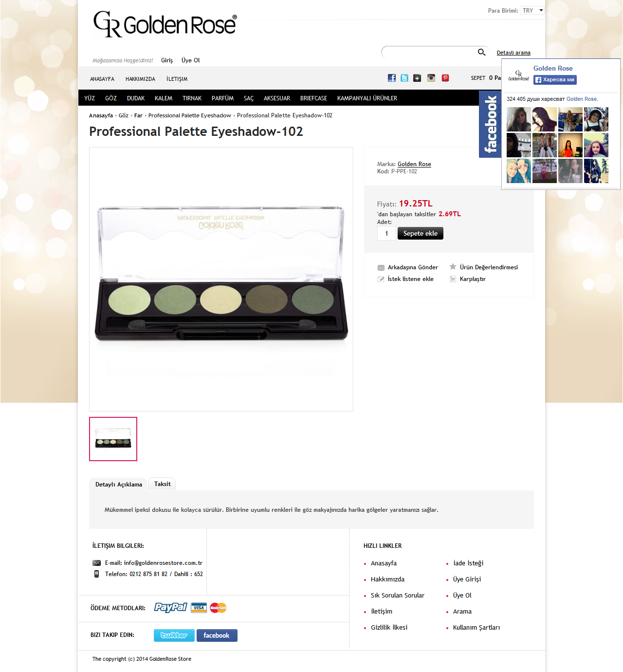Open the Twitter icon link

[404, 78]
